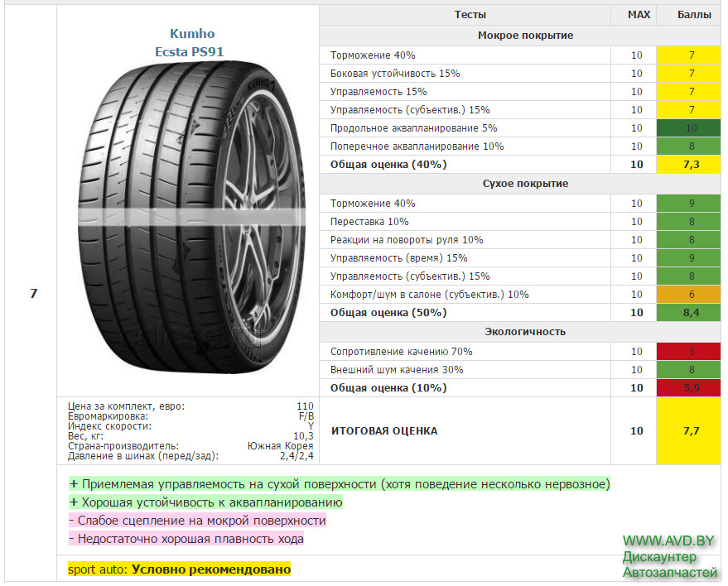Screen dimensions: 728x586
Task: Select the 'Баллы' column header
Action: point(694,15)
